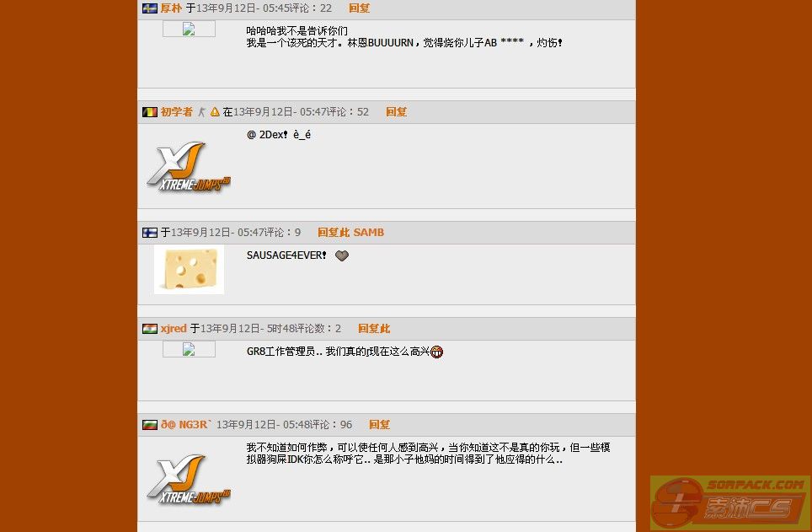
Task: Open the 厚朴 user profile link
Action: [x=171, y=8]
